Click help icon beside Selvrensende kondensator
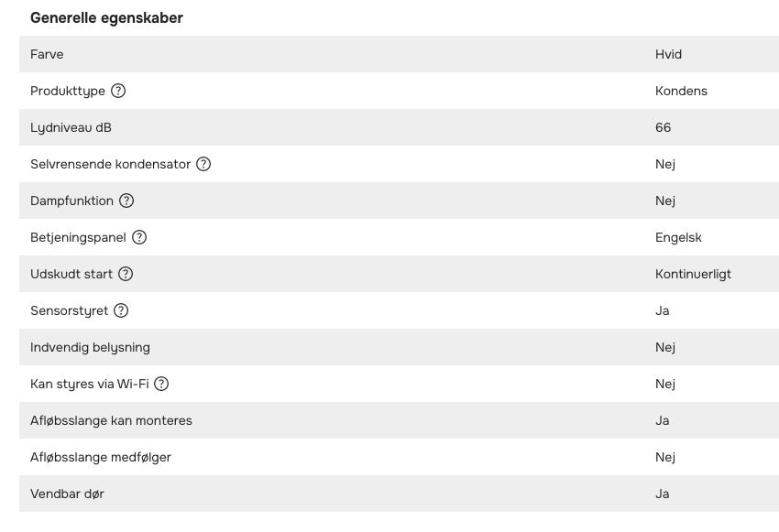The height and width of the screenshot is (532, 779). (203, 164)
